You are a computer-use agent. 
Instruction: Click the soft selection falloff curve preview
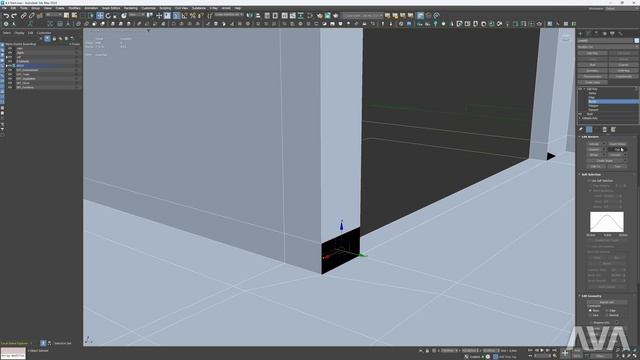[x=607, y=222]
